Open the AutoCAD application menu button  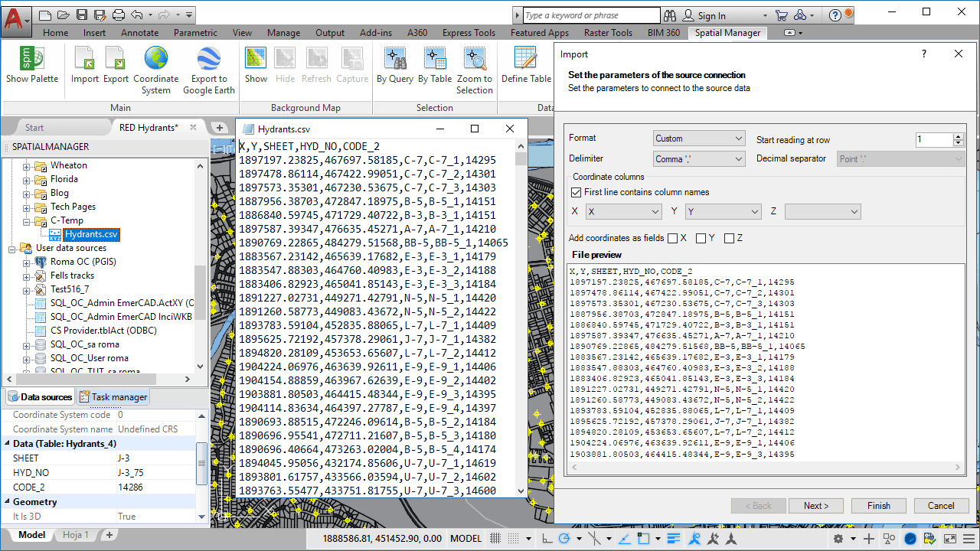pos(15,20)
